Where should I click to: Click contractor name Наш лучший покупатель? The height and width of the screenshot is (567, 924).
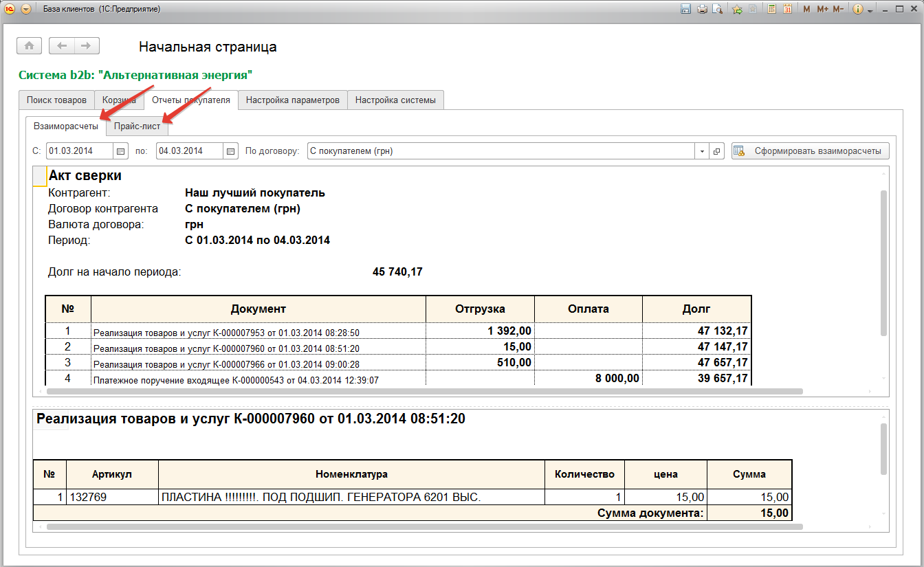click(255, 193)
